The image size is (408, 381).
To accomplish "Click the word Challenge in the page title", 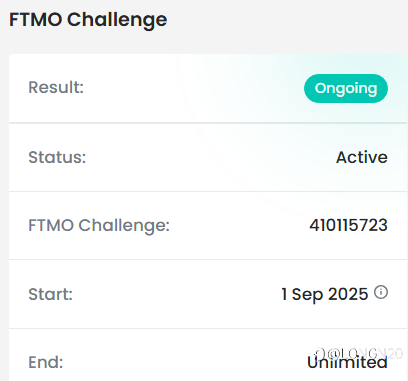I will (x=117, y=20).
